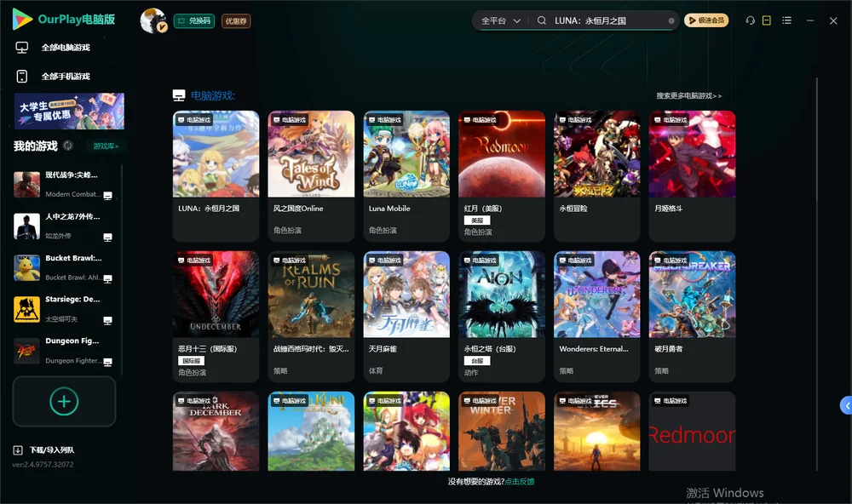Open 下载/导入列队 download queue
The image size is (852, 504).
[x=43, y=450]
